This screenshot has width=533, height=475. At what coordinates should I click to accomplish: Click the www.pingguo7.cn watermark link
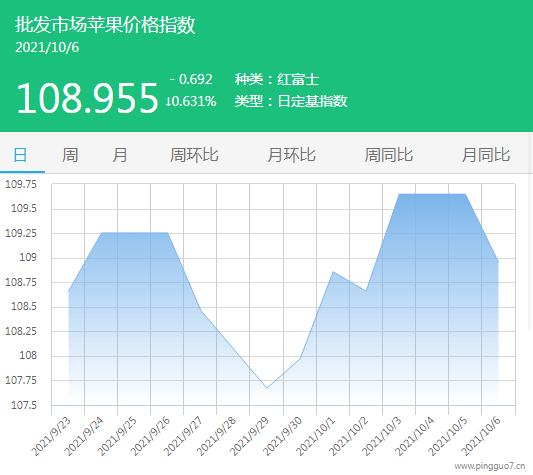490,466
